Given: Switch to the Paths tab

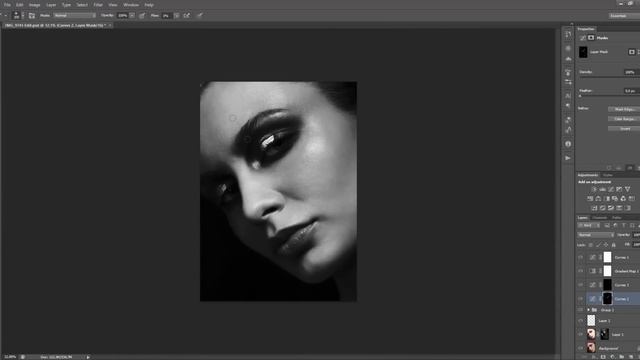Looking at the screenshot, I should point(617,218).
